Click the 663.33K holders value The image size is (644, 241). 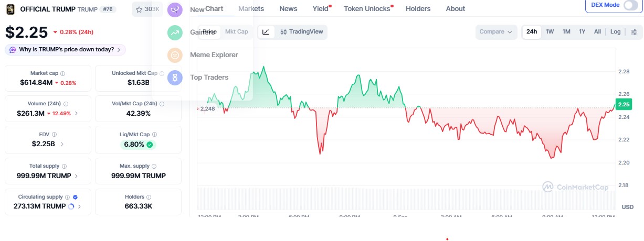(139, 206)
